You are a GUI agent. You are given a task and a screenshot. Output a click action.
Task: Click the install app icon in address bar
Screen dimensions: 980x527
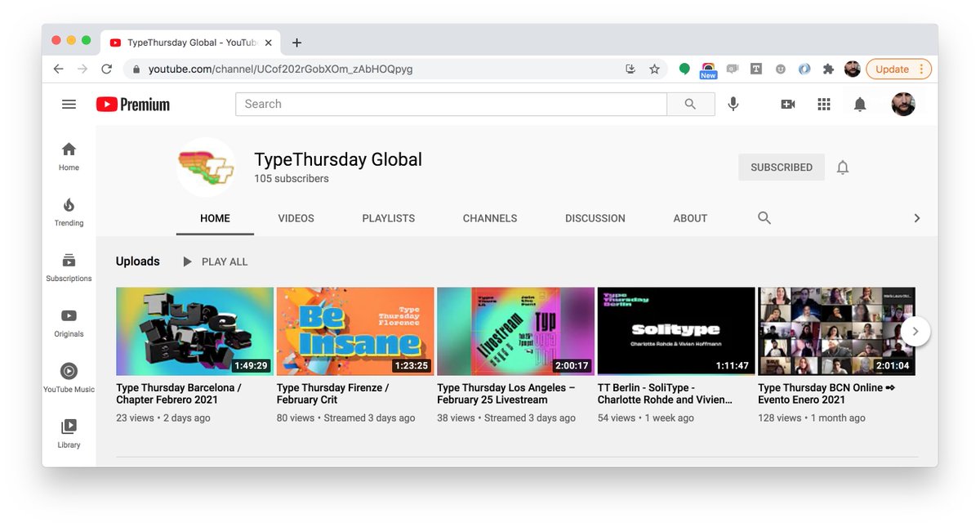pyautogui.click(x=630, y=69)
